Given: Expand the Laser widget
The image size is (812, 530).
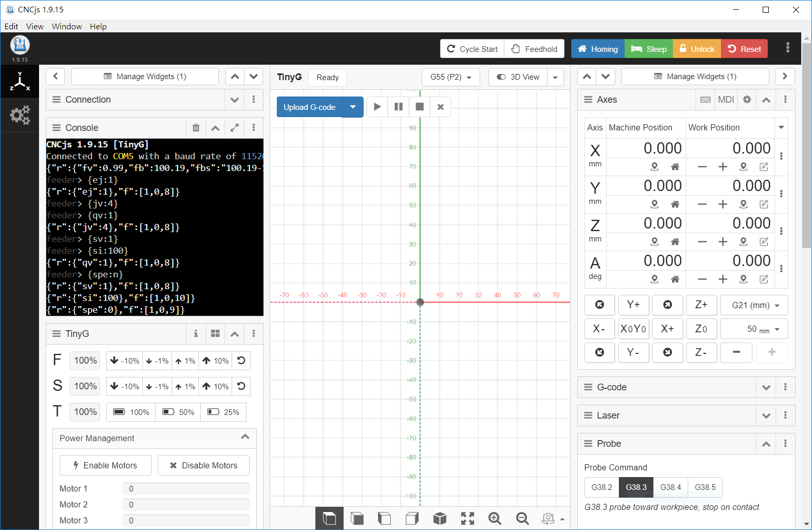Looking at the screenshot, I should pyautogui.click(x=766, y=415).
